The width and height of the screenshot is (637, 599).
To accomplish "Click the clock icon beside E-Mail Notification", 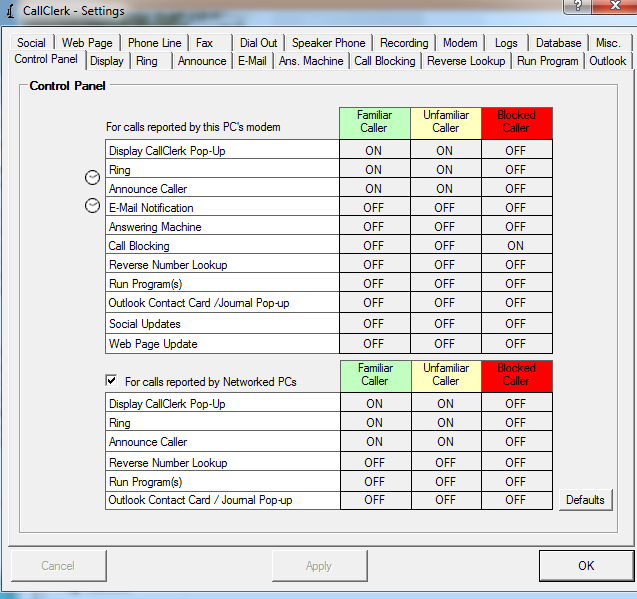I will 92,206.
